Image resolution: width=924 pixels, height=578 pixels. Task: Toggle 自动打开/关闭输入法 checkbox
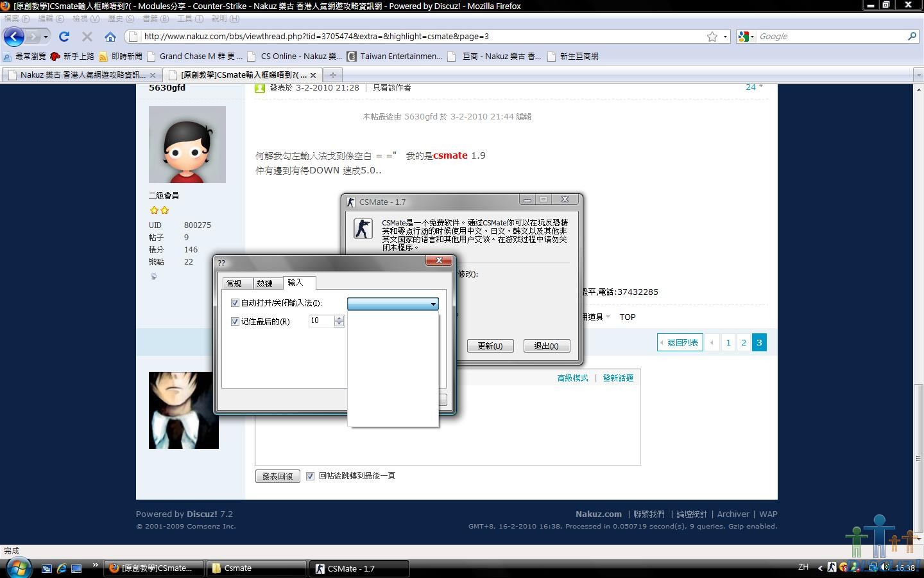(x=235, y=303)
